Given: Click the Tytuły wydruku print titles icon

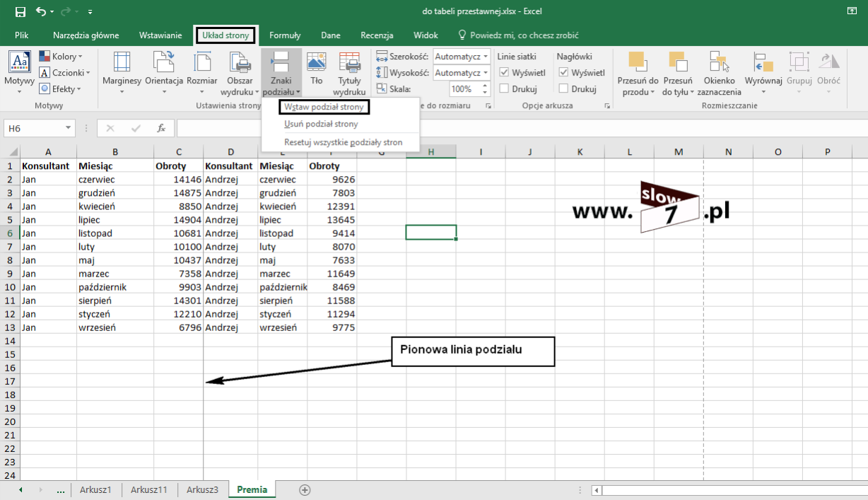Looking at the screenshot, I should 349,62.
